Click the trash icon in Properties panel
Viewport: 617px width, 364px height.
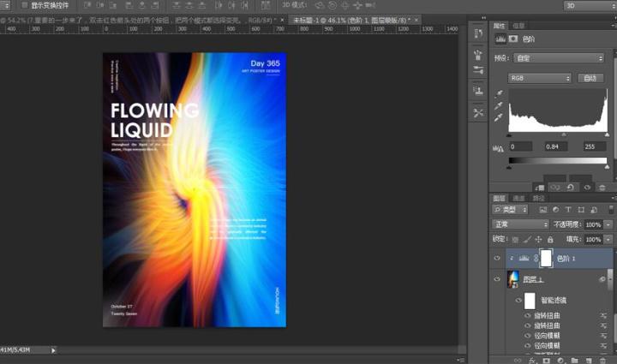coord(602,187)
